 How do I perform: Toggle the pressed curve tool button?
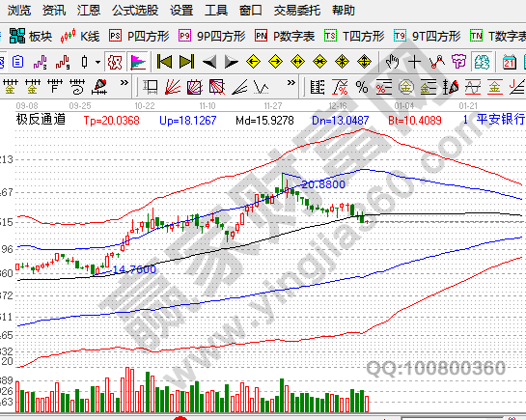click(482, 62)
